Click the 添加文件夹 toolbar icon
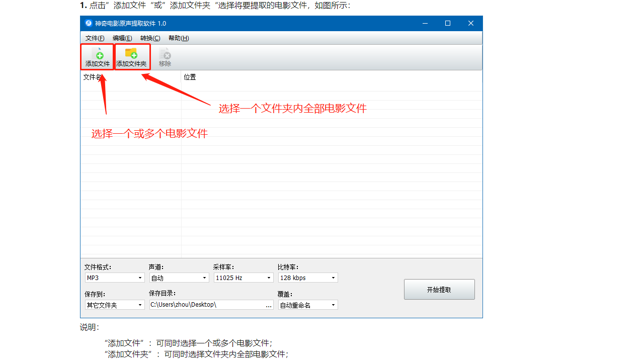This screenshot has height=362, width=644. click(x=132, y=57)
